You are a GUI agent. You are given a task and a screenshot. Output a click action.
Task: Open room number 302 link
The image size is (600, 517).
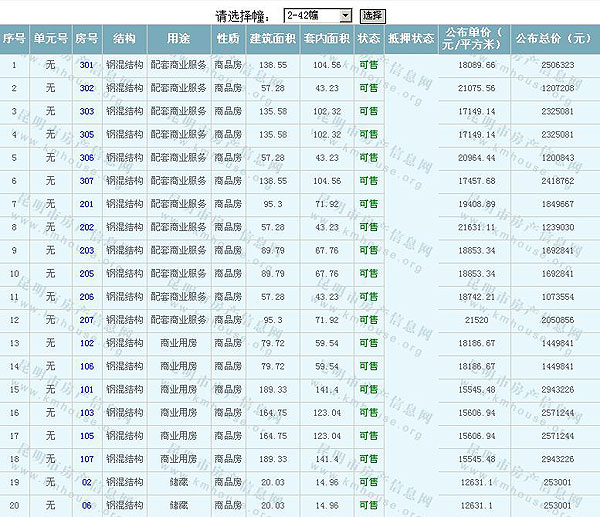coord(87,88)
